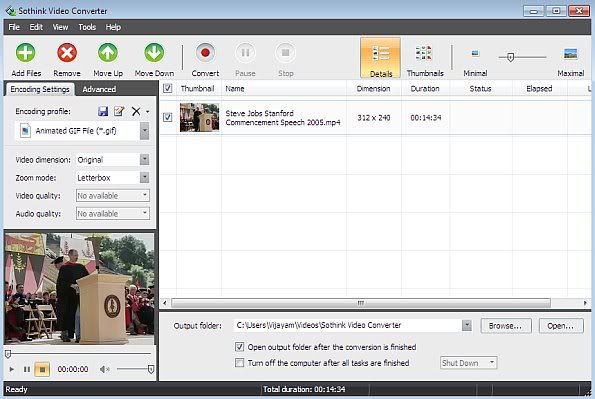
Task: Click the file name 'Steve Jobs Stanford Commencement Speech 2005.mp4'
Action: coord(283,118)
